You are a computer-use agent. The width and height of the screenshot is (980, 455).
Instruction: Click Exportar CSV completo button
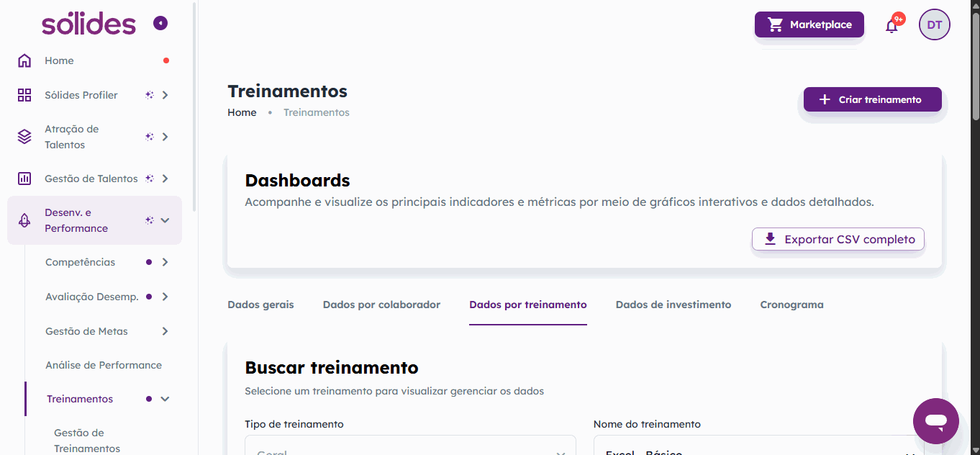pyautogui.click(x=838, y=239)
